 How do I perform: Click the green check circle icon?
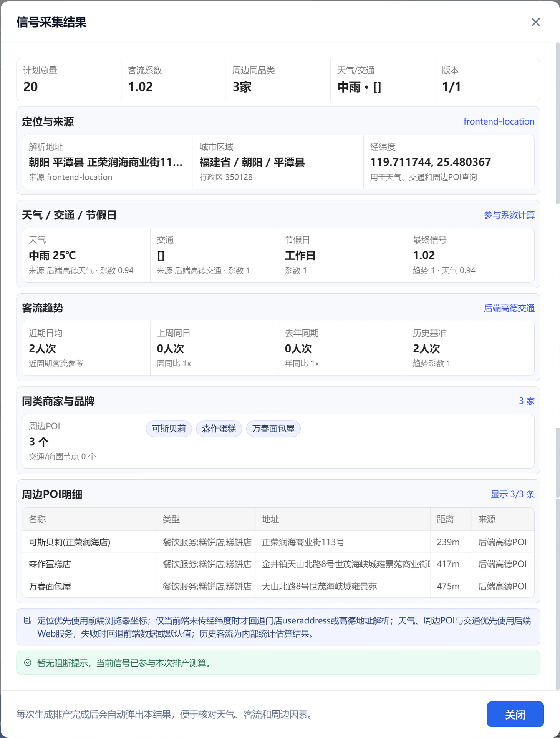pyautogui.click(x=28, y=663)
